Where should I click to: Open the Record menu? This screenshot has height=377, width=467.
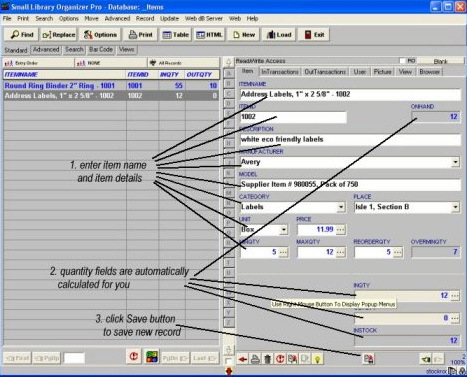(x=145, y=19)
